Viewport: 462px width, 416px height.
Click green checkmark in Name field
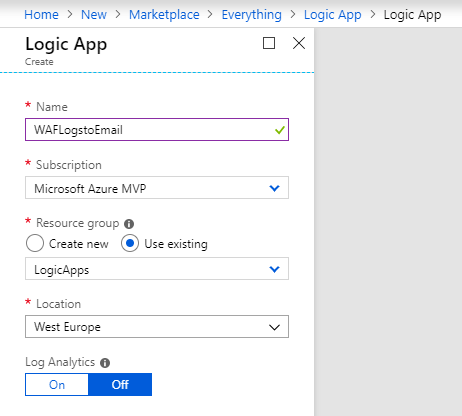coord(280,130)
